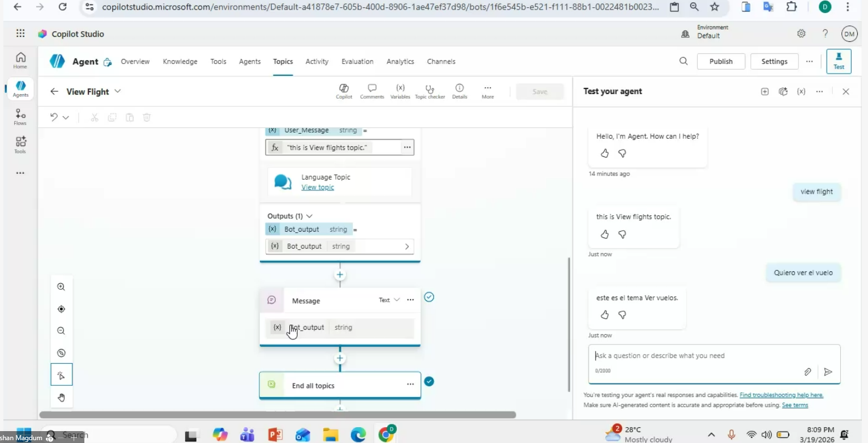Viewport: 868px width, 443px height.
Task: Open the Variables panel icon
Action: pos(400,91)
